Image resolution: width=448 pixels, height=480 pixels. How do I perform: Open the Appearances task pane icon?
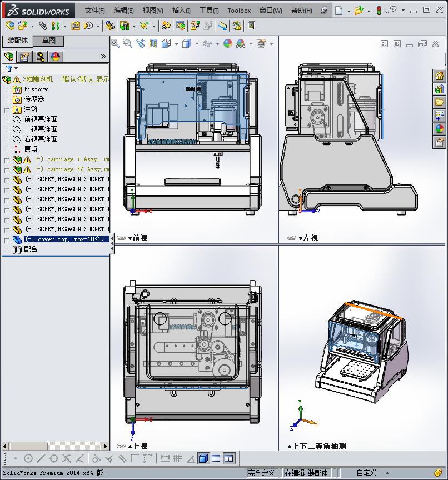tap(440, 129)
